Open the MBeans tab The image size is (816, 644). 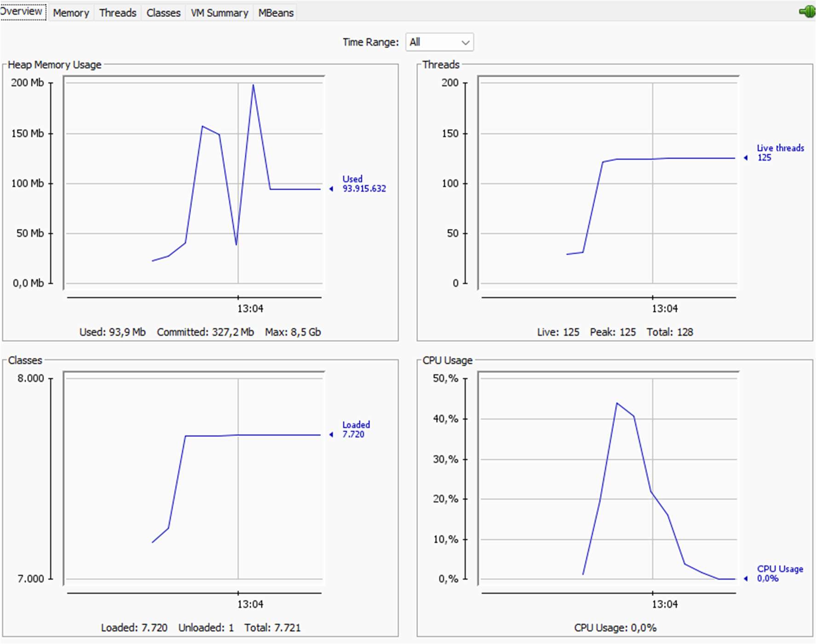[x=276, y=13]
